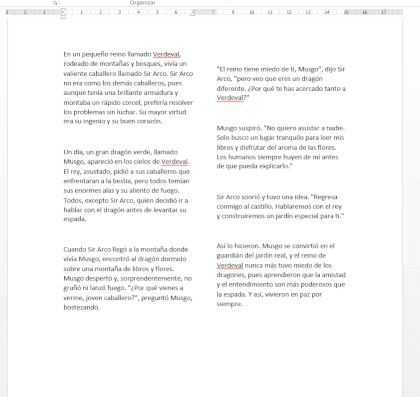Click the line 'y construiremos un jardín especial para ti."'
The width and height of the screenshot is (420, 397).
[x=280, y=216]
